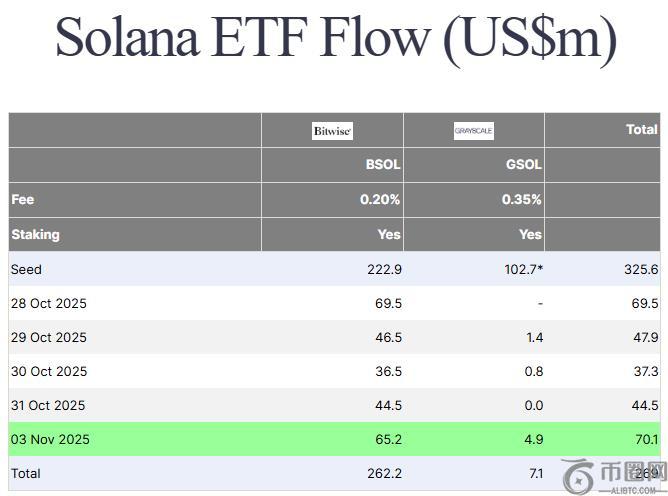The height and width of the screenshot is (496, 668).
Task: Click the Total row label at bottom
Action: (x=26, y=473)
